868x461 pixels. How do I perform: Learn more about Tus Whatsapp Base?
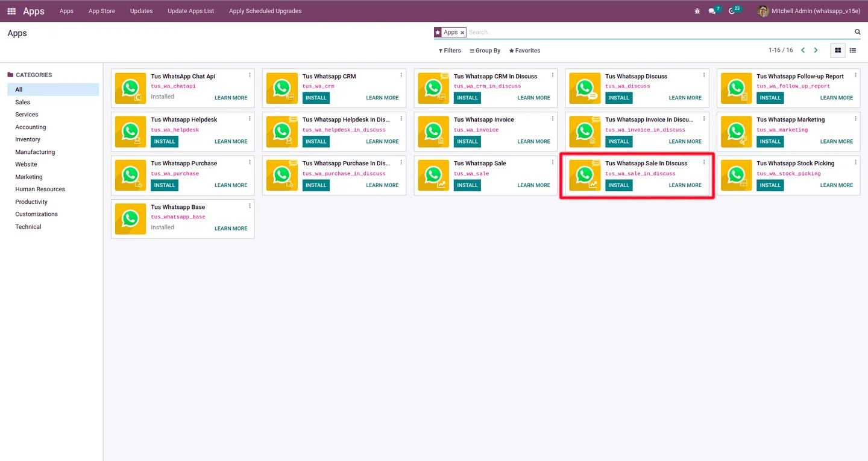[x=231, y=229]
